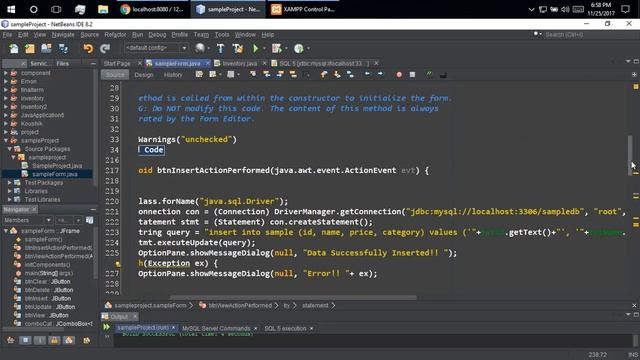Click the editor vertical scrollbar thumb
Screen dimensions: 640x360
click(630, 155)
